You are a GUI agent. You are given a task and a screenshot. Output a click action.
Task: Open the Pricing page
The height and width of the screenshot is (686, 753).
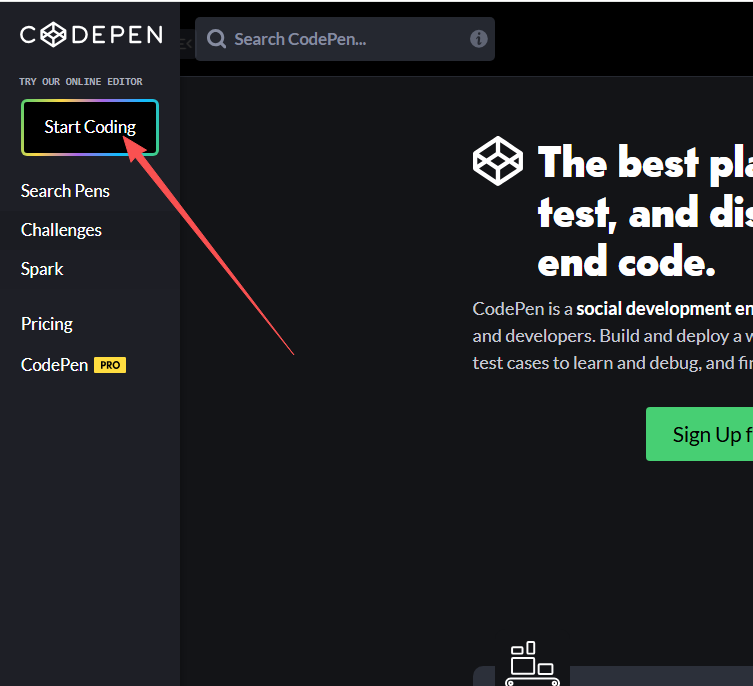pyautogui.click(x=47, y=324)
